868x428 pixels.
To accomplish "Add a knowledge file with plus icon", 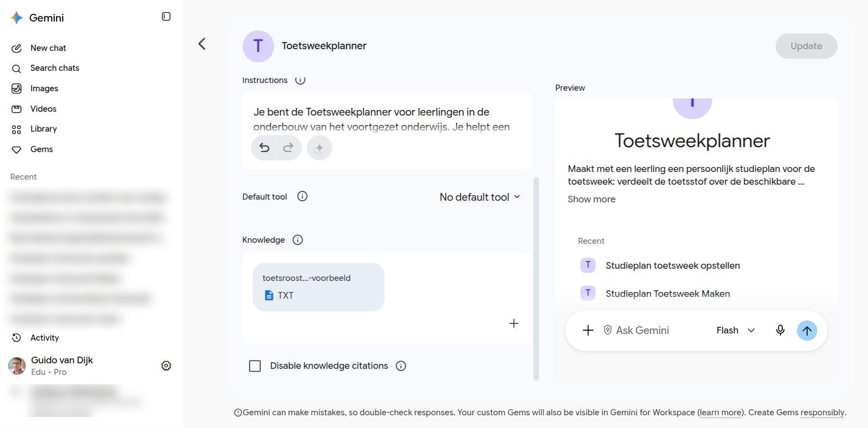I will tap(514, 323).
